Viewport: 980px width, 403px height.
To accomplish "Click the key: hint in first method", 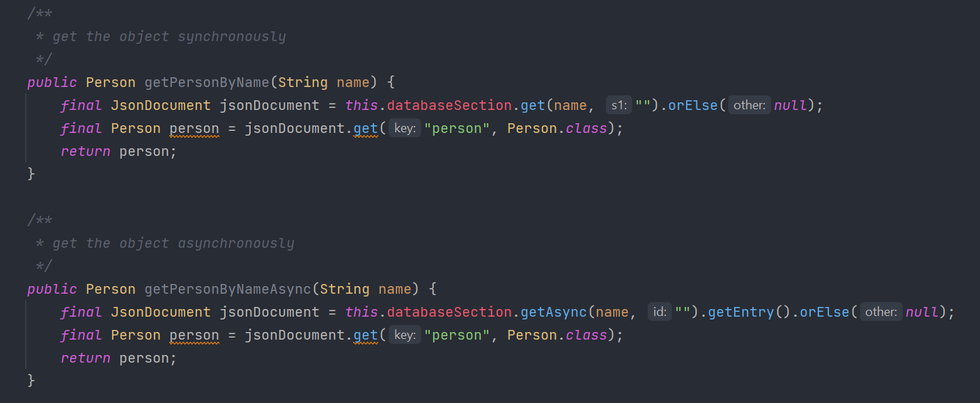I will [405, 129].
